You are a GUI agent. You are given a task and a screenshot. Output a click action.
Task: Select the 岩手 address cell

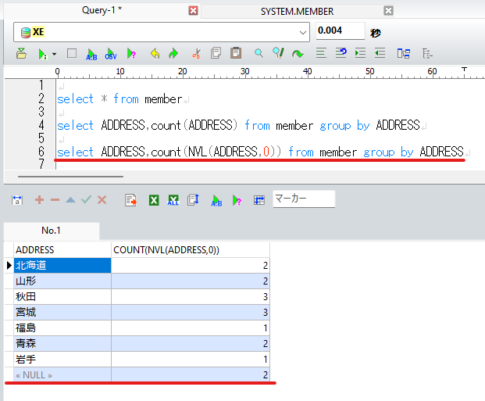pyautogui.click(x=62, y=359)
